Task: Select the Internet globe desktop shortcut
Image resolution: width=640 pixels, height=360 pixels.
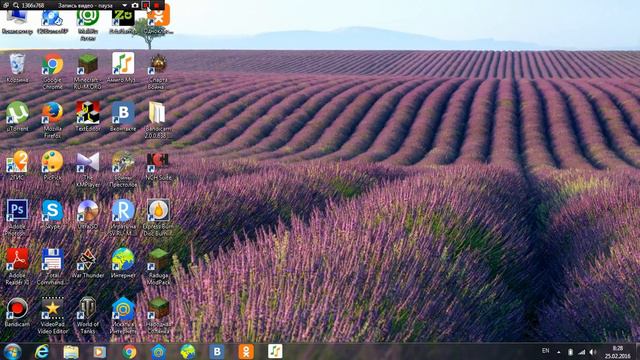Action: click(123, 260)
